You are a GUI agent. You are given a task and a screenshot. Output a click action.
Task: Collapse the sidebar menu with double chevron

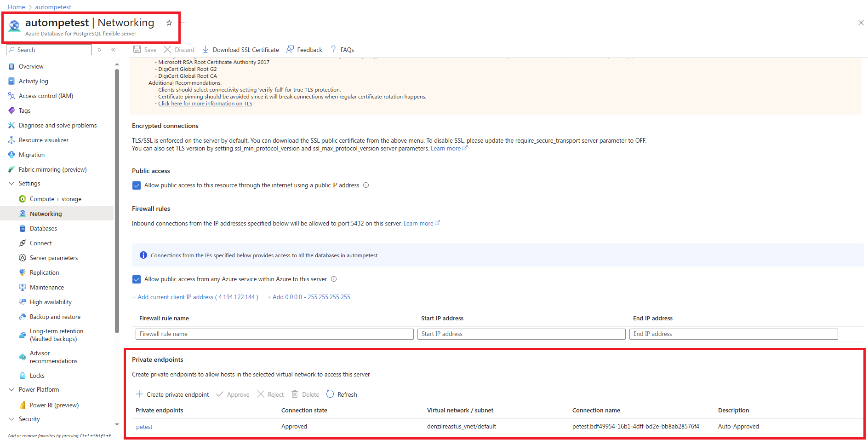[x=113, y=50]
